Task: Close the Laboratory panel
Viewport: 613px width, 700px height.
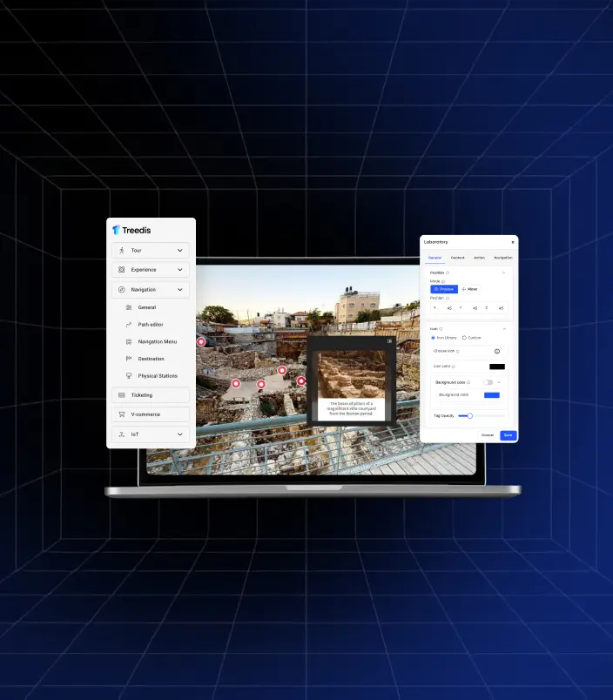Action: tap(513, 242)
